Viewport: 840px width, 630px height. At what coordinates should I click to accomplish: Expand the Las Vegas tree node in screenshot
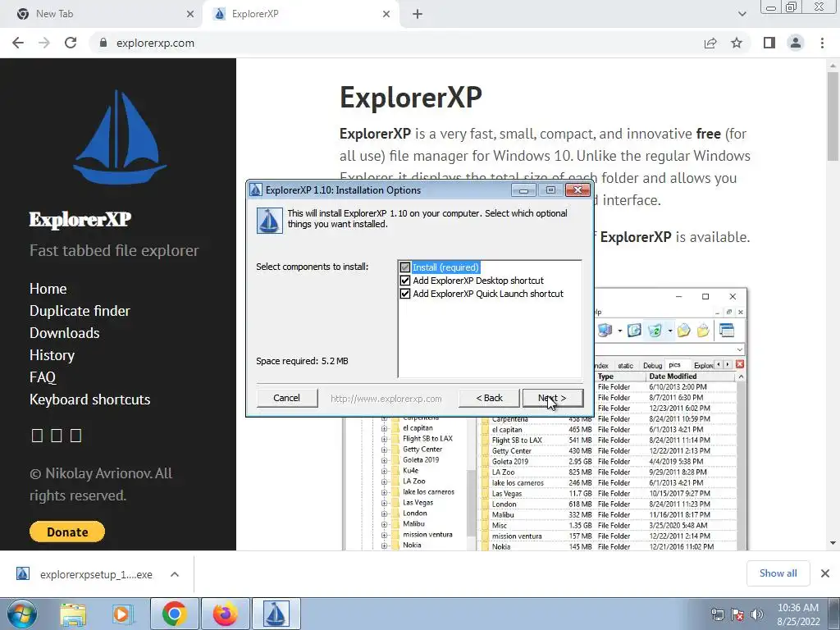point(384,503)
